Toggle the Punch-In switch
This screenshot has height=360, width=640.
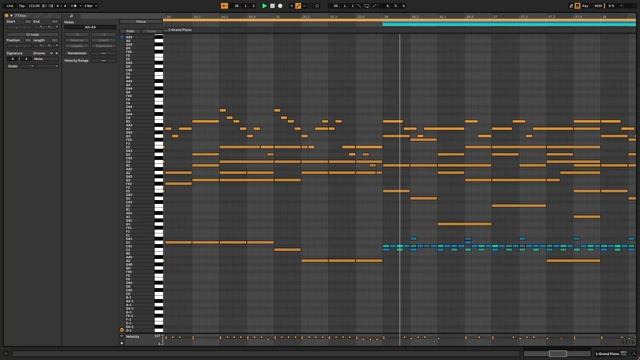coord(359,6)
